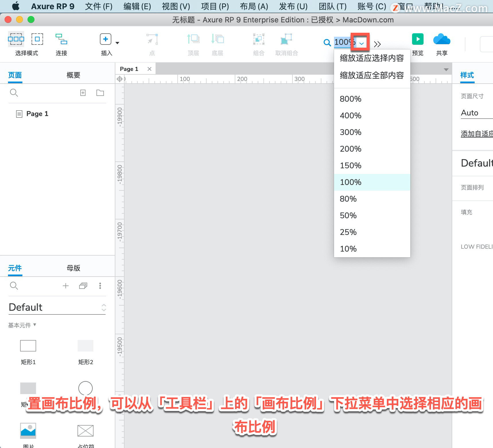The height and width of the screenshot is (448, 493).
Task: Select 80% zoom level
Action: (x=372, y=199)
